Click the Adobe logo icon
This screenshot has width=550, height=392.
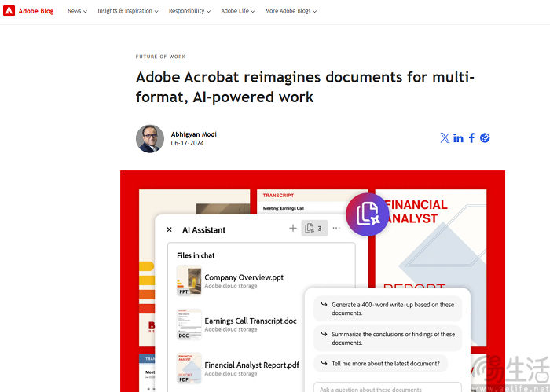coord(9,11)
